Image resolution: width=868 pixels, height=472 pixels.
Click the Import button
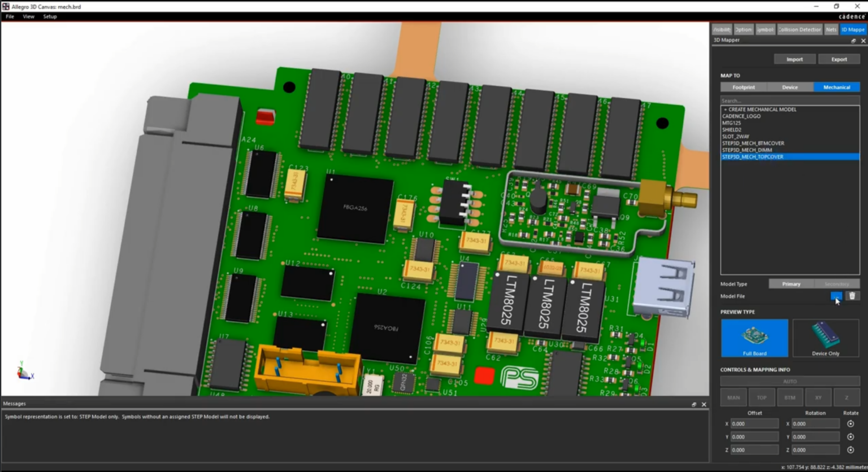[795, 59]
